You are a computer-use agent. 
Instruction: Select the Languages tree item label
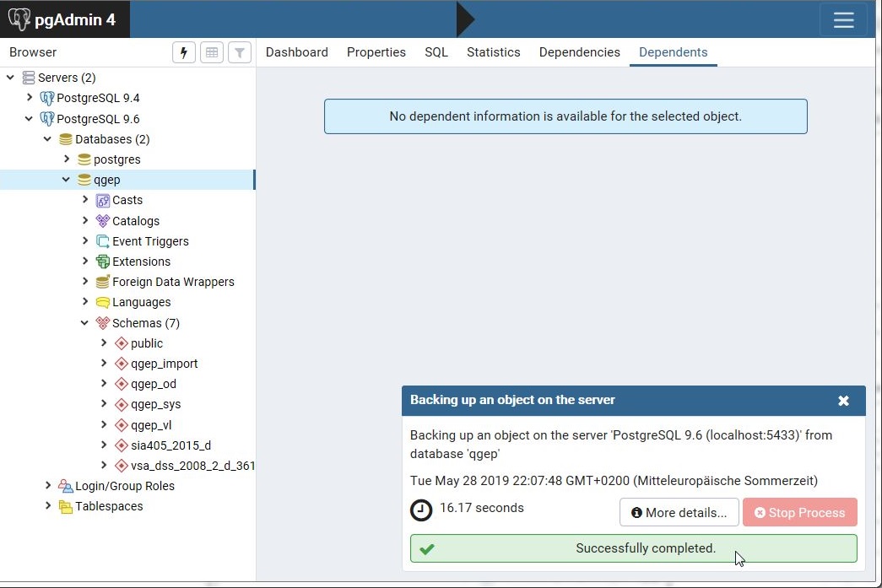click(141, 302)
